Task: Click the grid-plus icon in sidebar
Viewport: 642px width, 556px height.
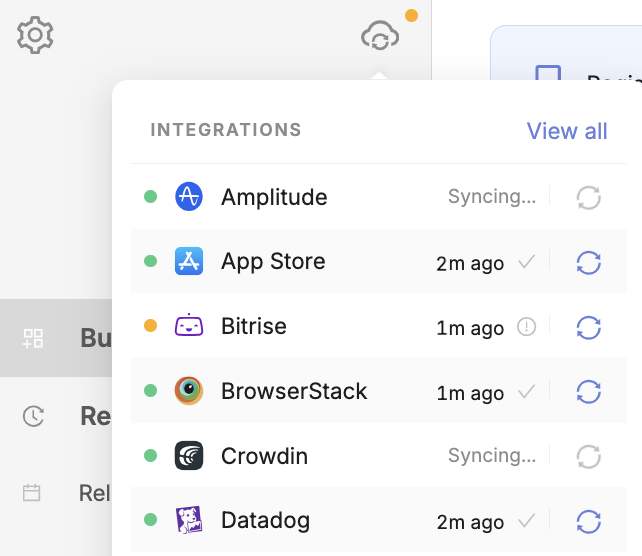Action: [x=33, y=338]
